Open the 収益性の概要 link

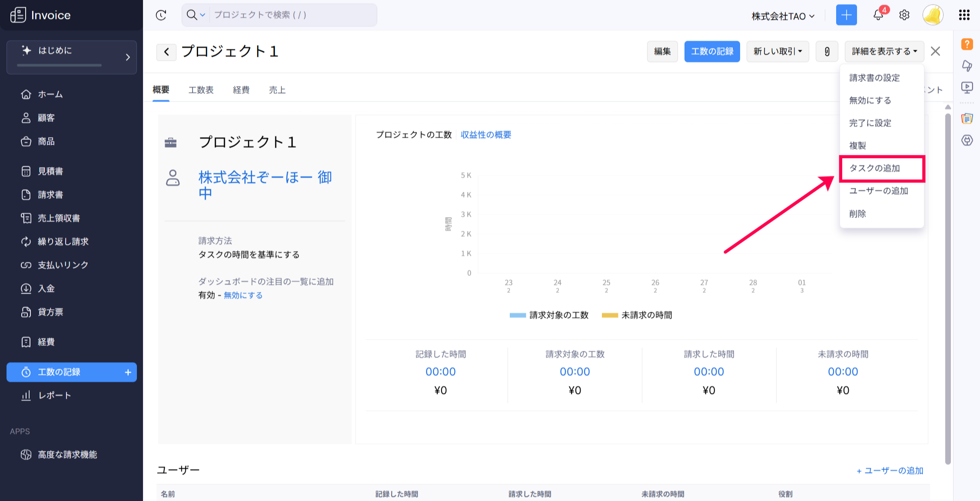tap(486, 135)
